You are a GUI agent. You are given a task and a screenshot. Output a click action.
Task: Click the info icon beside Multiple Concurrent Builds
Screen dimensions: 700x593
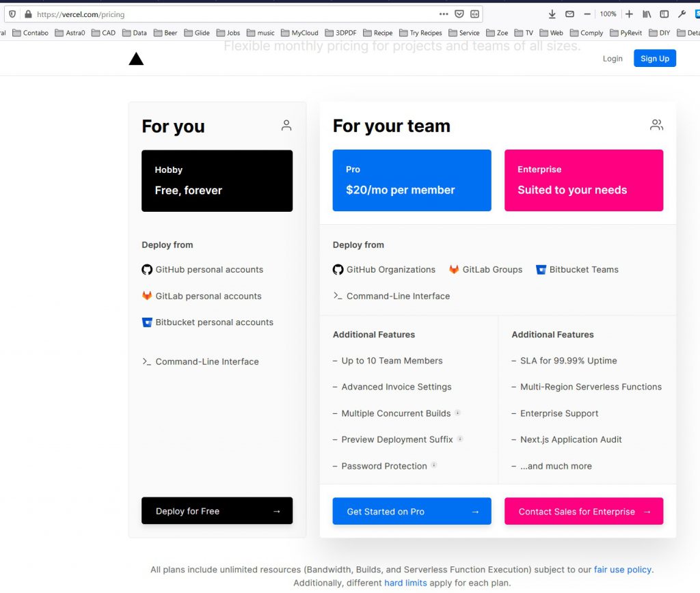[457, 413]
